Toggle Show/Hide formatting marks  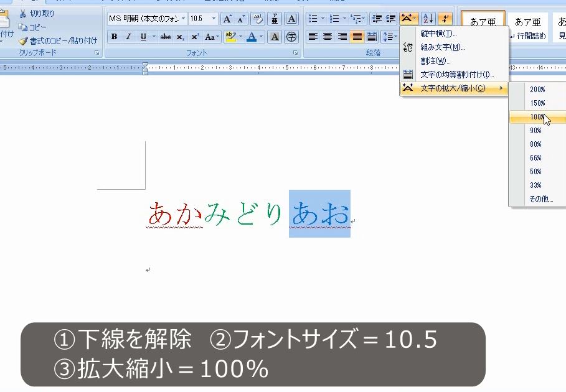445,19
